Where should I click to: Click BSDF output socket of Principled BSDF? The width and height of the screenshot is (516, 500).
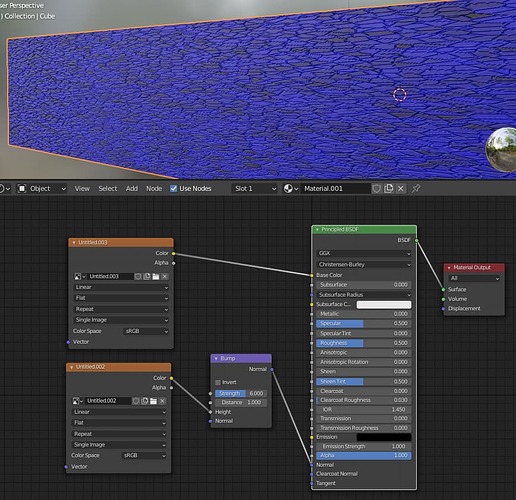tap(416, 240)
